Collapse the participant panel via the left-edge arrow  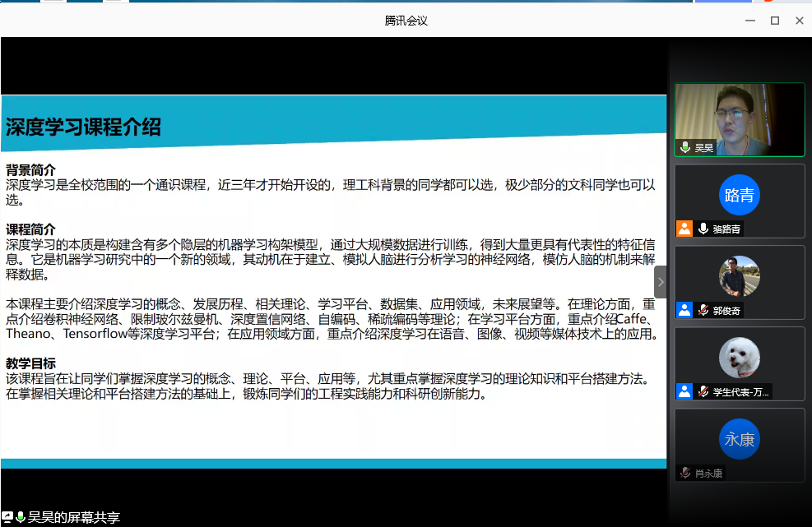click(x=661, y=281)
